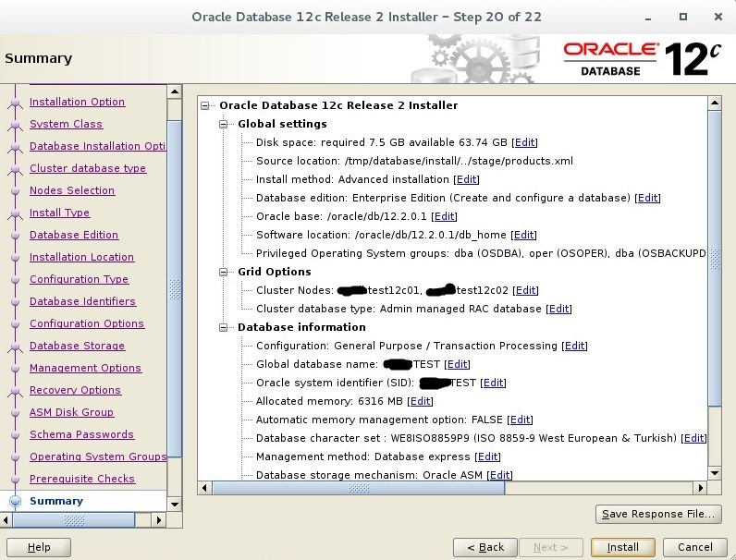Jump to Cluster database type step
The image size is (736, 560).
[88, 168]
